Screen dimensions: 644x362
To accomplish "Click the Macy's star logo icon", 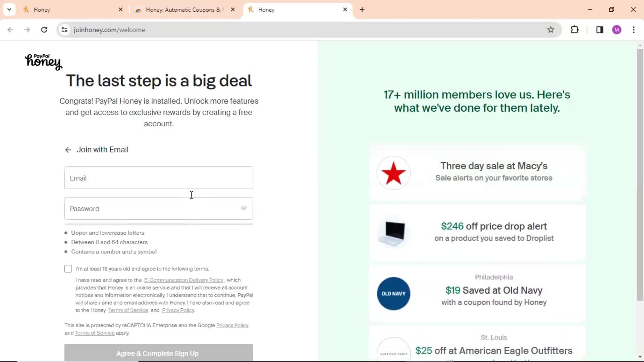I will point(393,172).
